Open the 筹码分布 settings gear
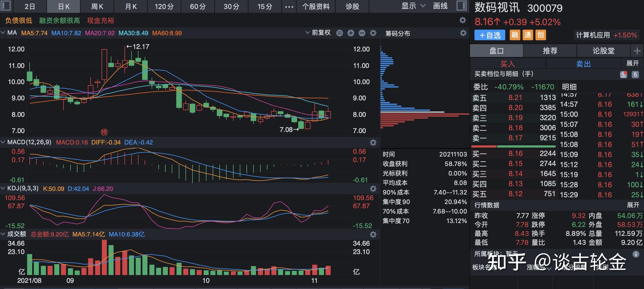This screenshot has width=644, height=289. (463, 33)
